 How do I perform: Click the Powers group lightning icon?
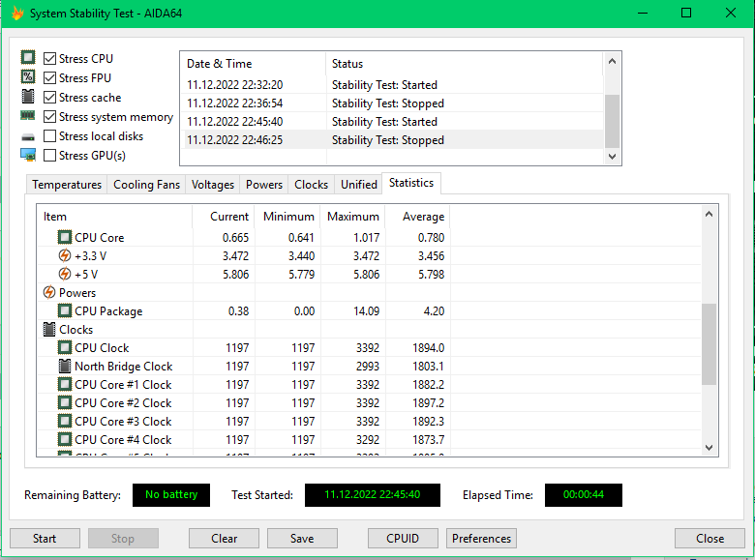(x=49, y=292)
